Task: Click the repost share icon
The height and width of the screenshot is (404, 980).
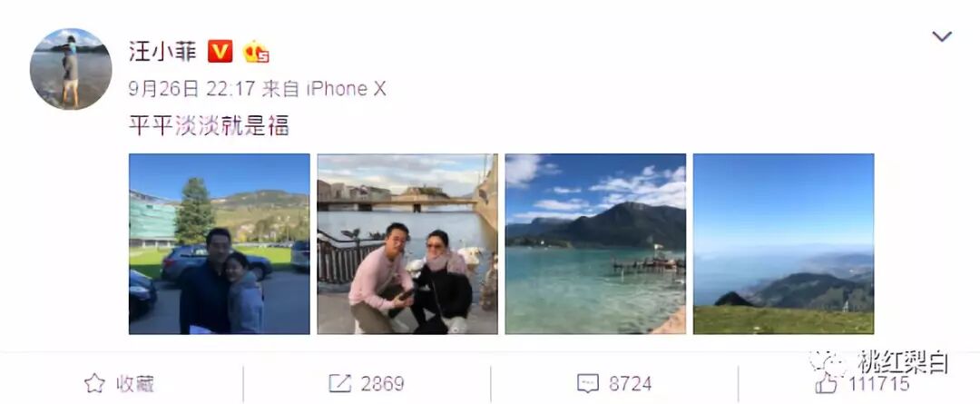Action: point(339,383)
